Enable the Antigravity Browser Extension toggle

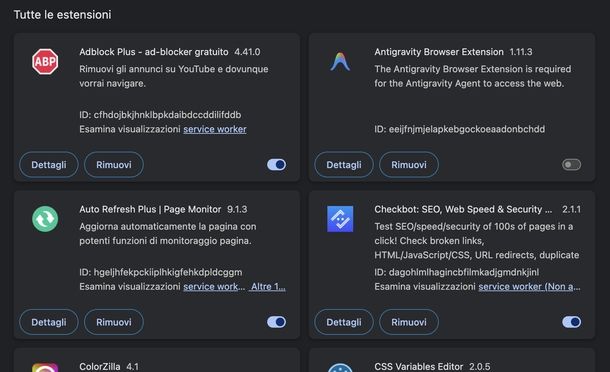571,165
